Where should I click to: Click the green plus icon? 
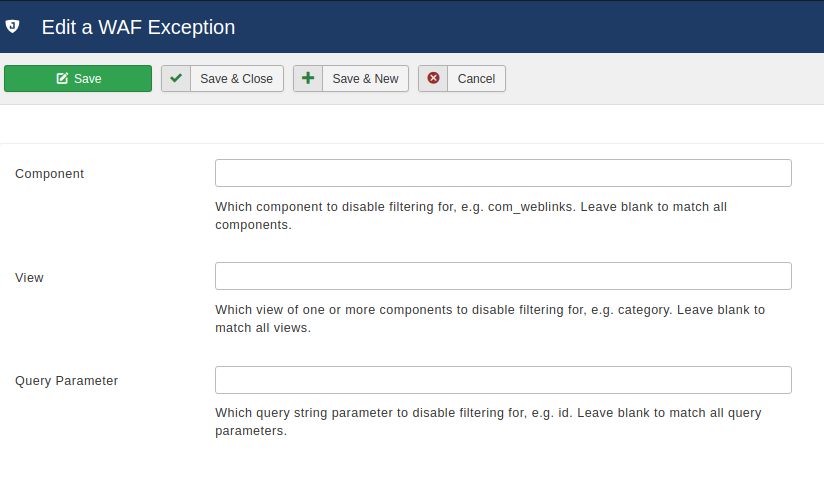pyautogui.click(x=308, y=79)
